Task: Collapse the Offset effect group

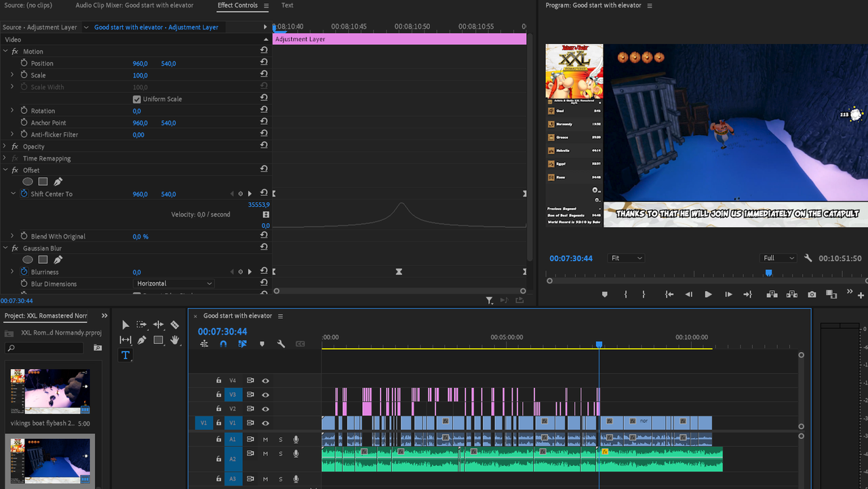Action: 5,170
